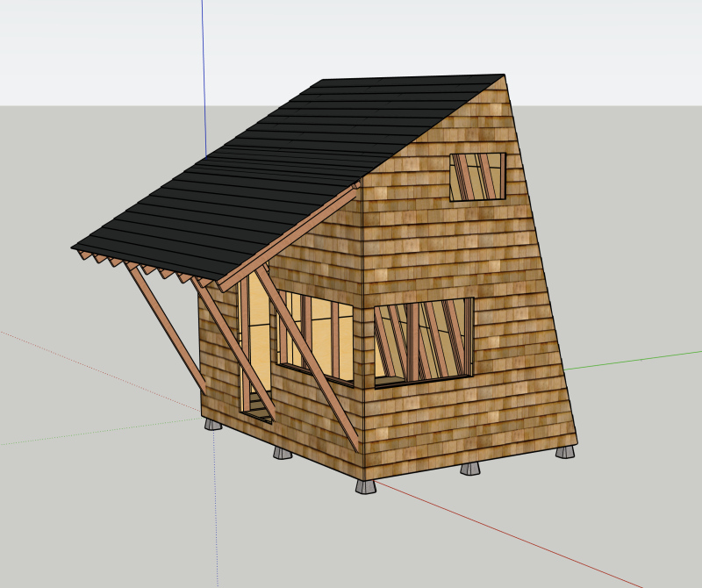Select the leftmost concrete footing under the cabin
Viewport: 702px width, 588px height.
point(213,424)
